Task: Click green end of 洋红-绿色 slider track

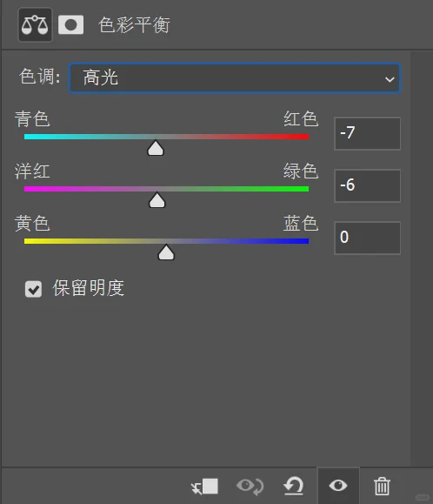Action: click(x=303, y=189)
